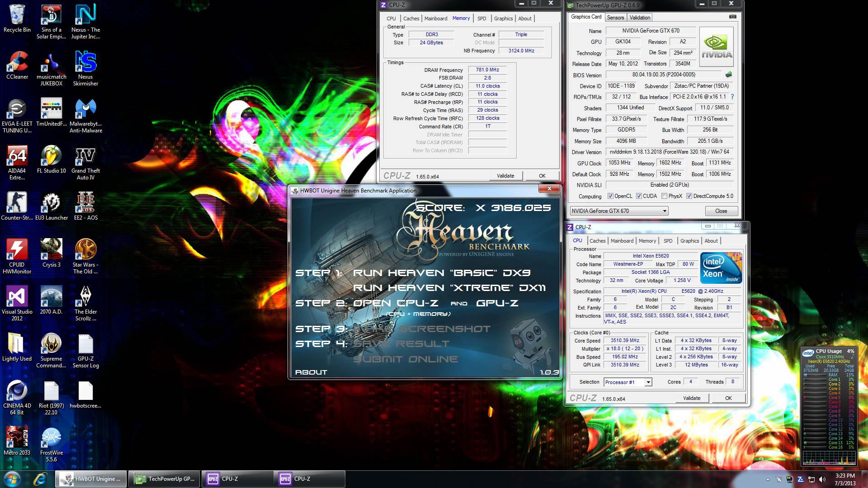
Task: Toggle the OpenCL checkbox in GPU-Z
Action: 610,196
